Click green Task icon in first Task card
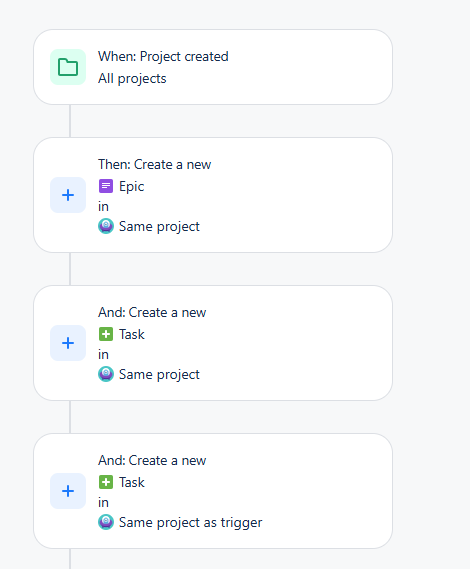The image size is (470, 569). pos(106,334)
